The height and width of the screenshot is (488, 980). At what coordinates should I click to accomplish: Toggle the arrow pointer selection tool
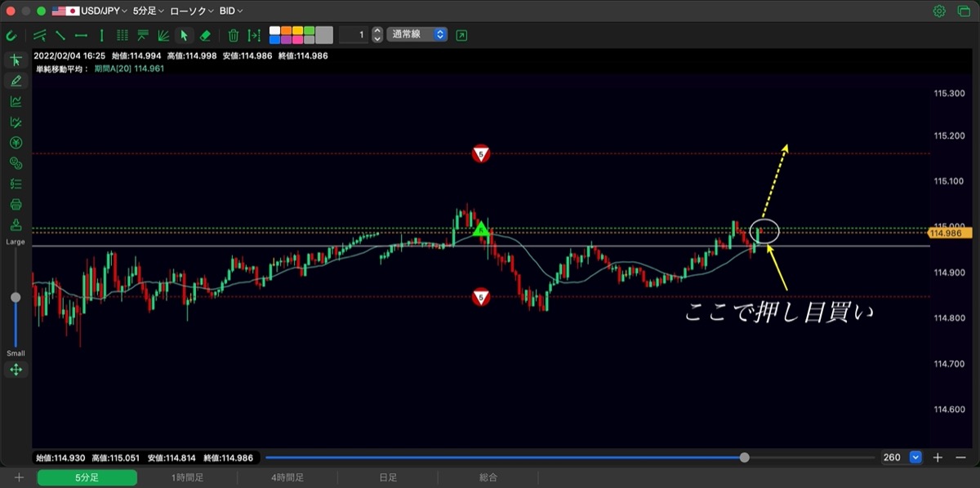[x=184, y=35]
